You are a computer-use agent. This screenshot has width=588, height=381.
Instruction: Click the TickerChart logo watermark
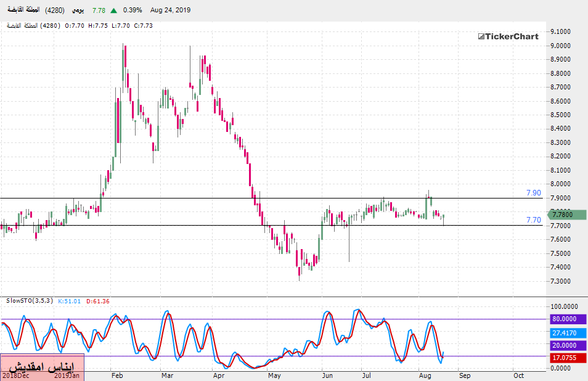point(508,36)
